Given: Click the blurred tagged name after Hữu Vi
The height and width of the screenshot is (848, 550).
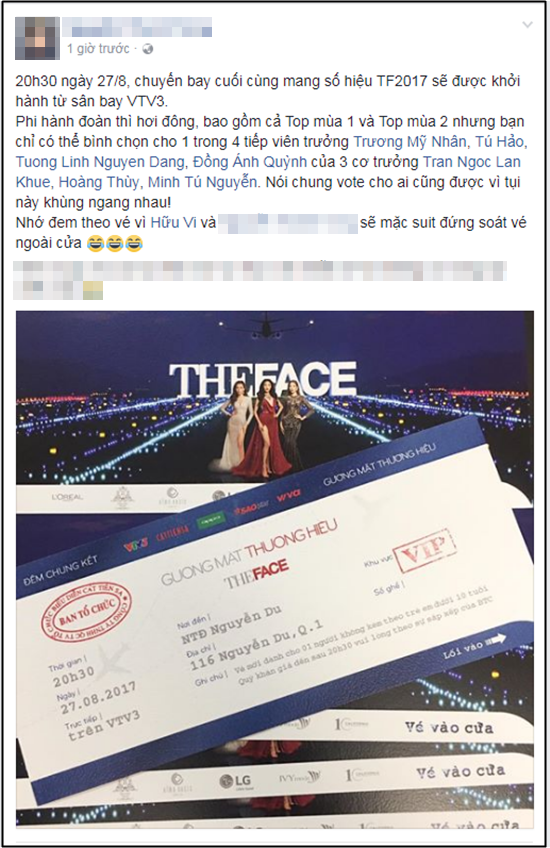Looking at the screenshot, I should 288,223.
